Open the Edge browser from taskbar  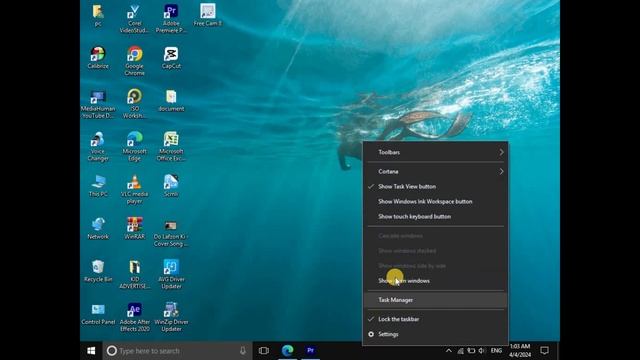[x=287, y=351]
